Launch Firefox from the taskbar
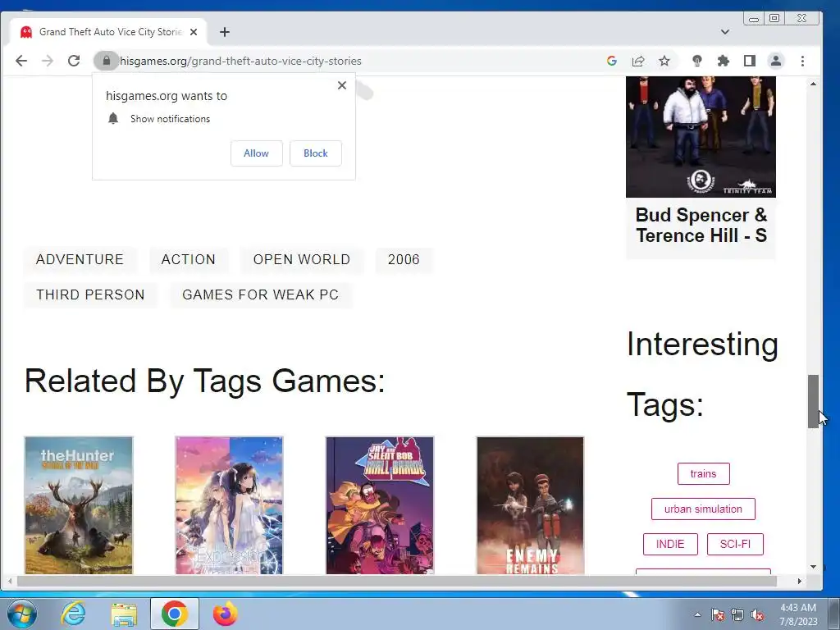Screen dimensions: 840x630 pyautogui.click(x=226, y=614)
